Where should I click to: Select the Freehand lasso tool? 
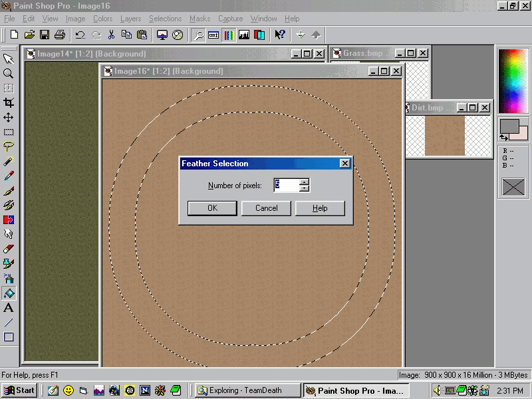point(9,146)
